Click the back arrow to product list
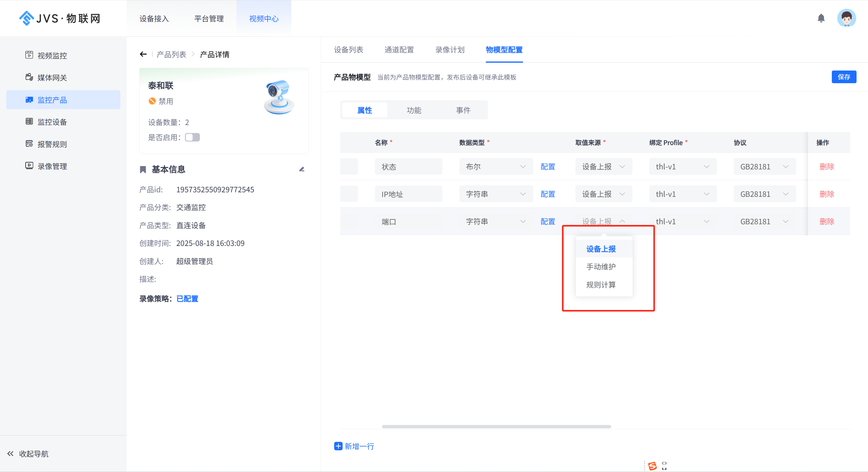 pos(143,54)
